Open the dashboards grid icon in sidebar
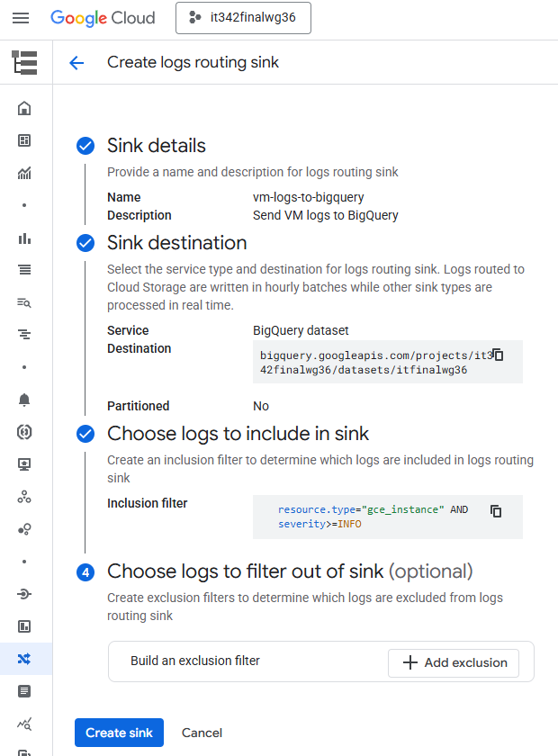 coord(24,140)
